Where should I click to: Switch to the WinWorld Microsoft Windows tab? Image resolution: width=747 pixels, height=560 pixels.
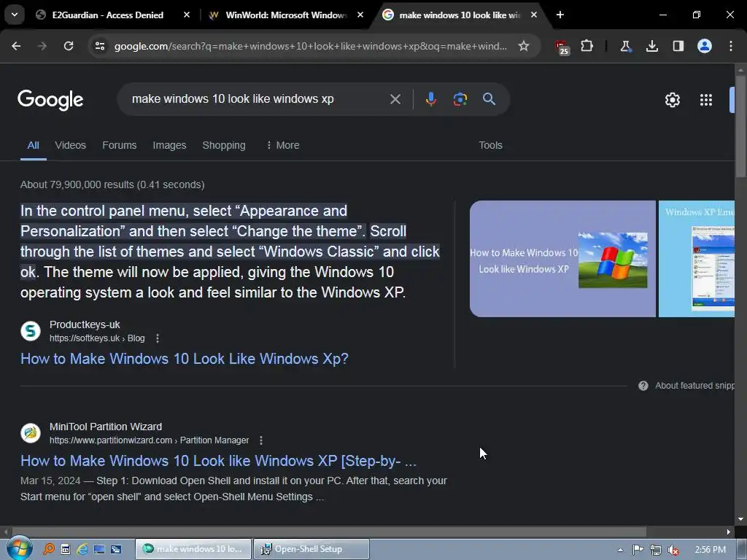pos(285,15)
